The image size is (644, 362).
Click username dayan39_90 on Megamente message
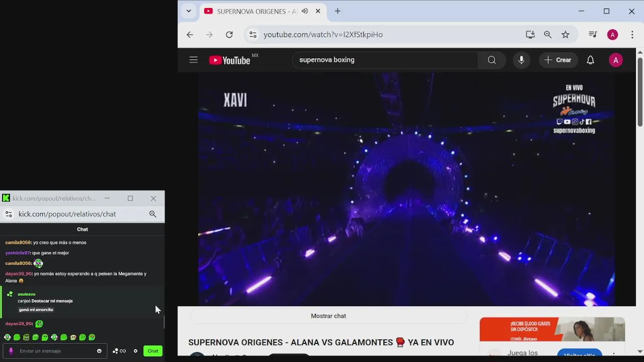19,274
